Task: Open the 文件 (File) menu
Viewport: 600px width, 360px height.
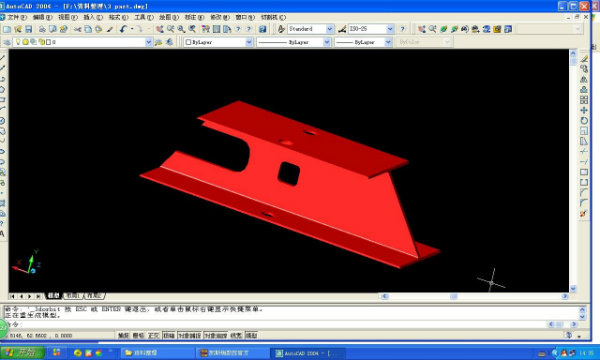Action: point(17,17)
